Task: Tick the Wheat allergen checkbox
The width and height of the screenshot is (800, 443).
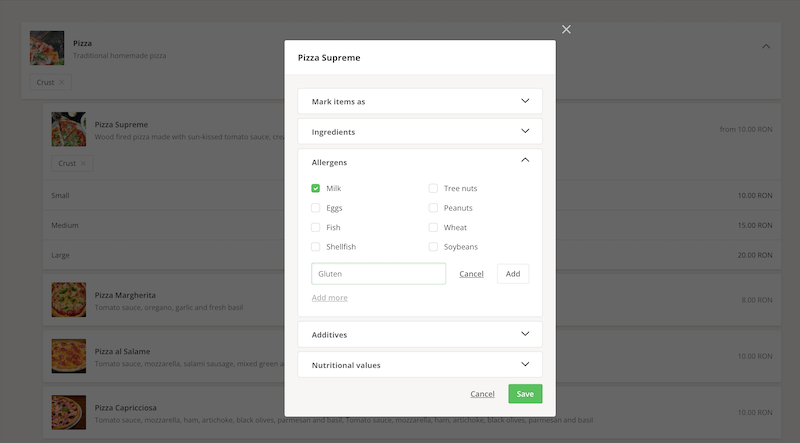Action: pos(433,227)
